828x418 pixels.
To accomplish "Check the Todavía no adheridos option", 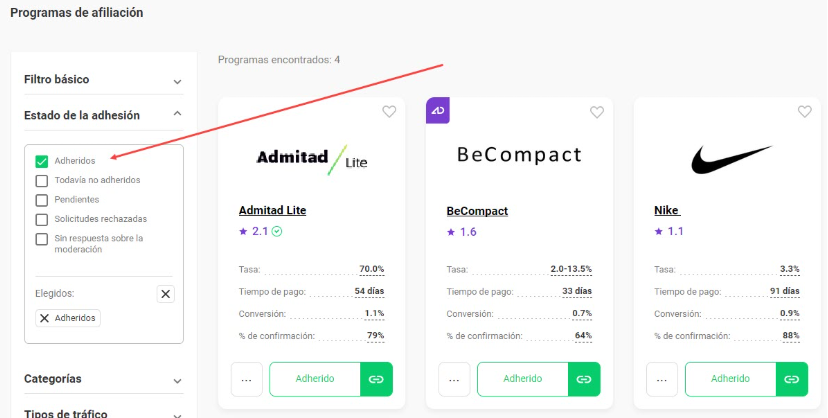I will pos(42,180).
